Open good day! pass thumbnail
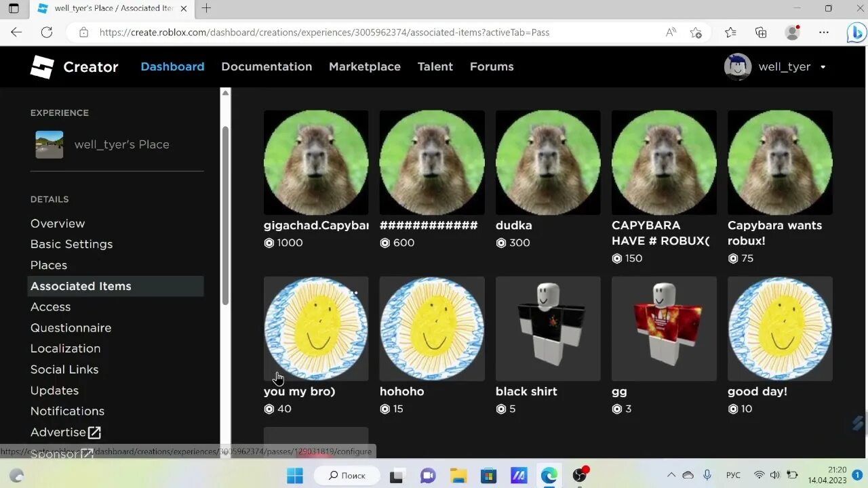Screen dimensions: 868x488 (x=780, y=329)
